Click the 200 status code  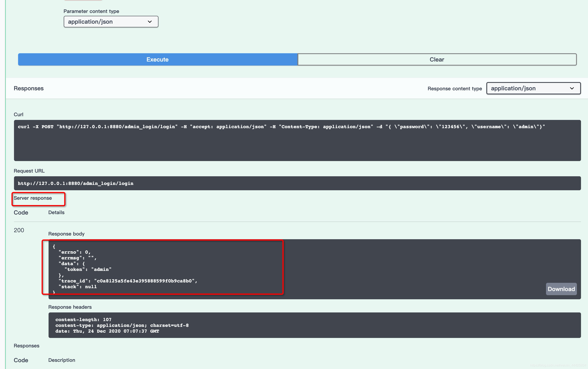[x=19, y=230]
